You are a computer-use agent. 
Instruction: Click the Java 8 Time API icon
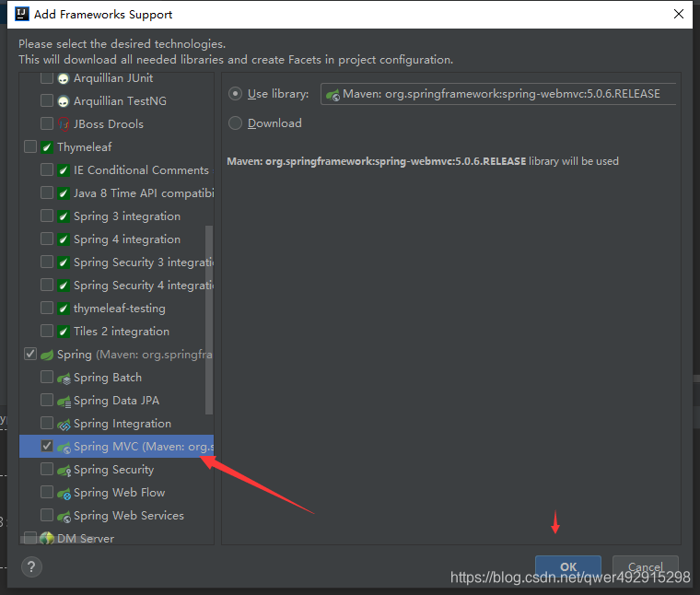tap(64, 193)
